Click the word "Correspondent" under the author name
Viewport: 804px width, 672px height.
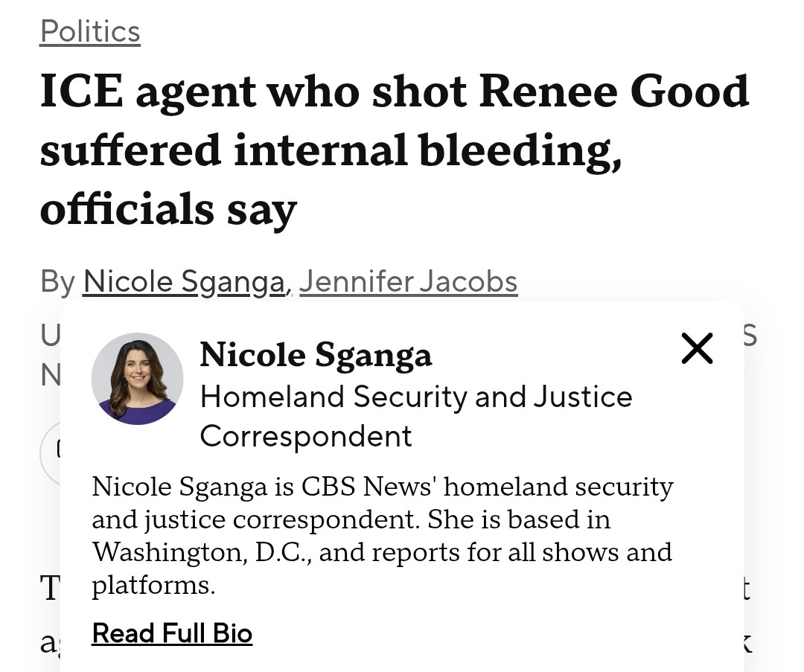click(305, 435)
